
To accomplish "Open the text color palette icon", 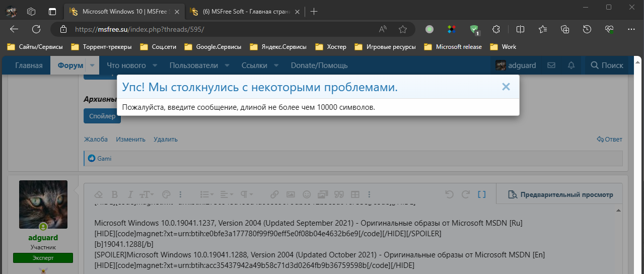I will pos(166,194).
